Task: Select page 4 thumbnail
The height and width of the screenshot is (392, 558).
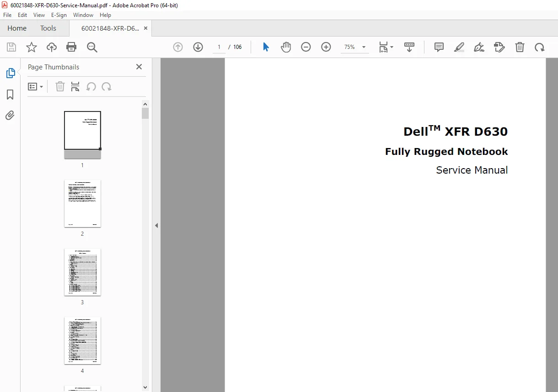Action: coord(82,341)
